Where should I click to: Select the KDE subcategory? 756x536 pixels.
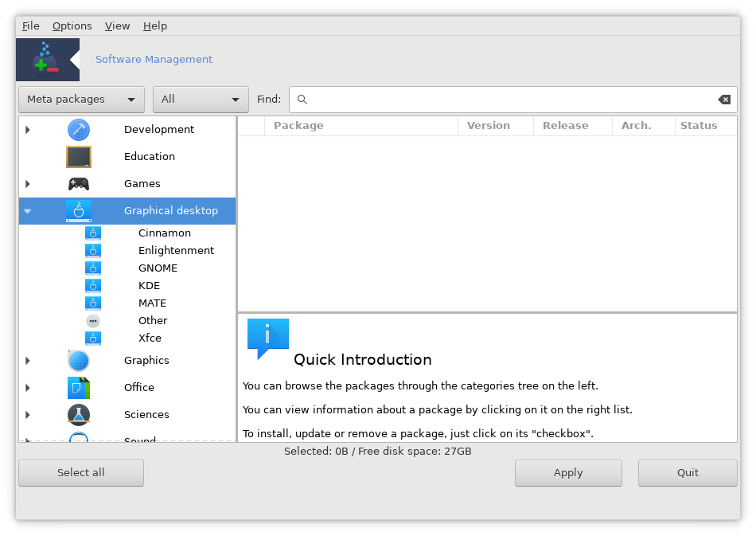click(149, 286)
